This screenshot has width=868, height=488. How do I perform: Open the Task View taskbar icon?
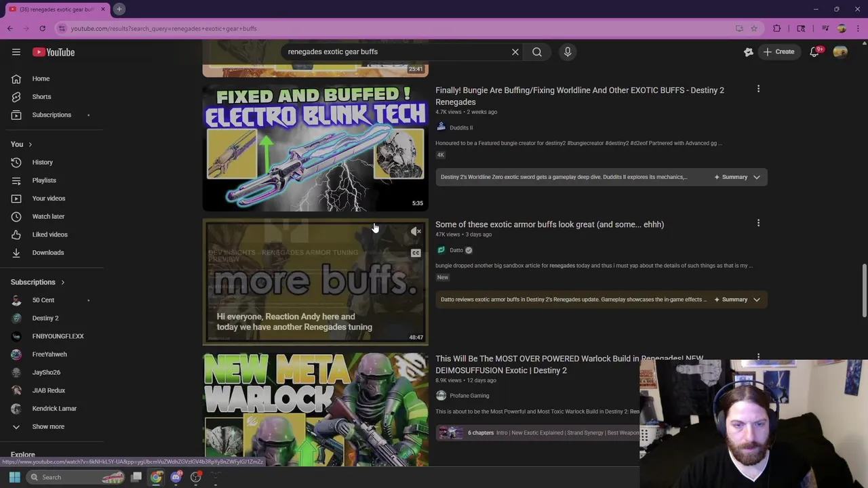click(136, 477)
